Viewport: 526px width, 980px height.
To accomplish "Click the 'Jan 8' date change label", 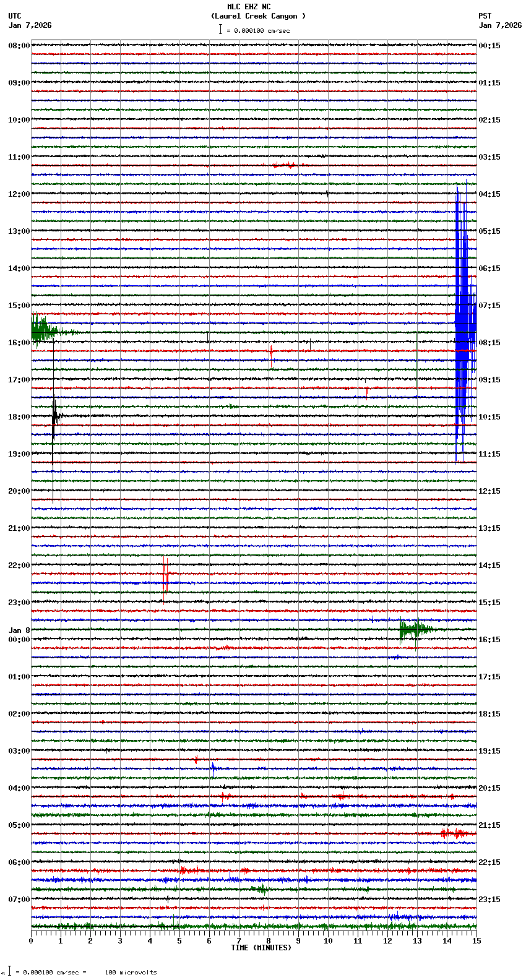I will pos(19,630).
